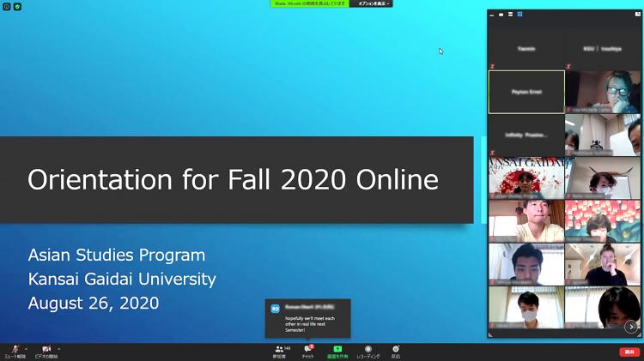Select the Infinity participant name tile
This screenshot has width=644, height=361.
click(x=526, y=135)
